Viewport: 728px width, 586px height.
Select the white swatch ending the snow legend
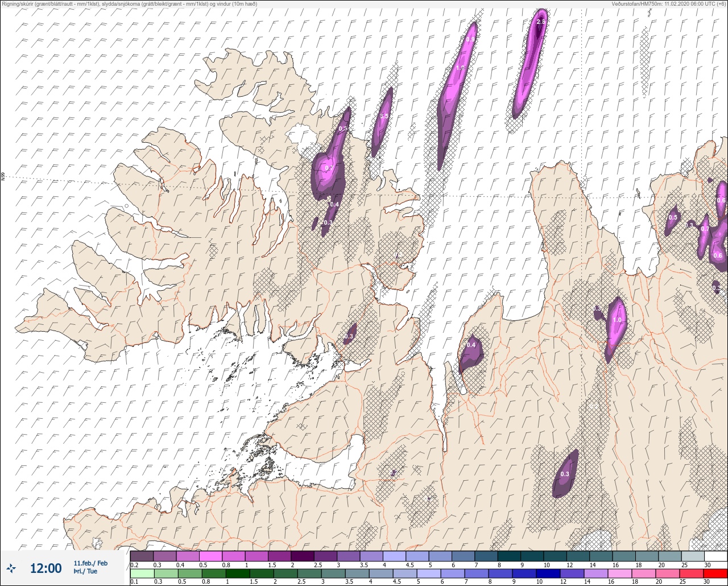click(x=715, y=556)
